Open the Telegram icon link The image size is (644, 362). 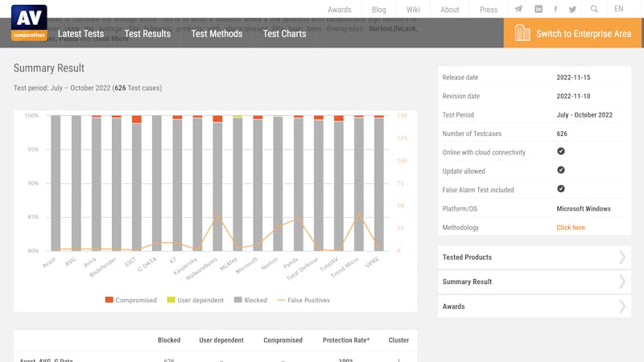[x=518, y=9]
